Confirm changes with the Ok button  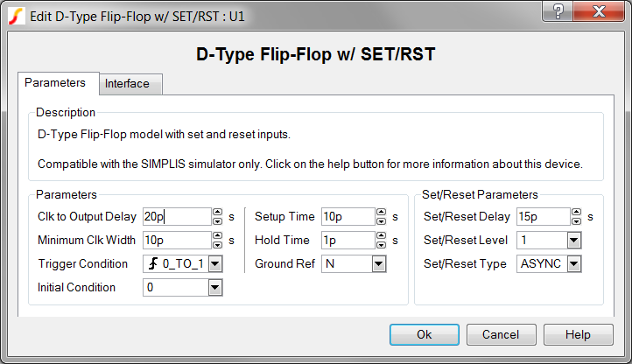(x=425, y=334)
